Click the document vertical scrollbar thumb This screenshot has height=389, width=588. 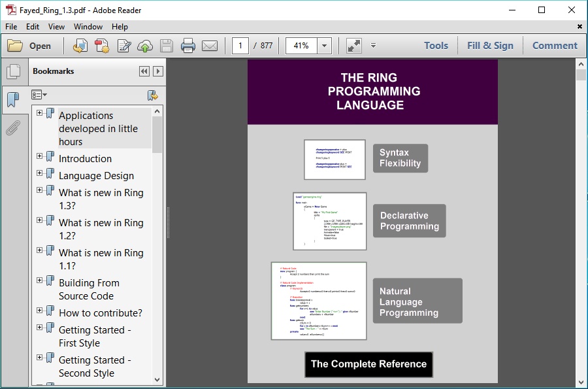point(581,75)
